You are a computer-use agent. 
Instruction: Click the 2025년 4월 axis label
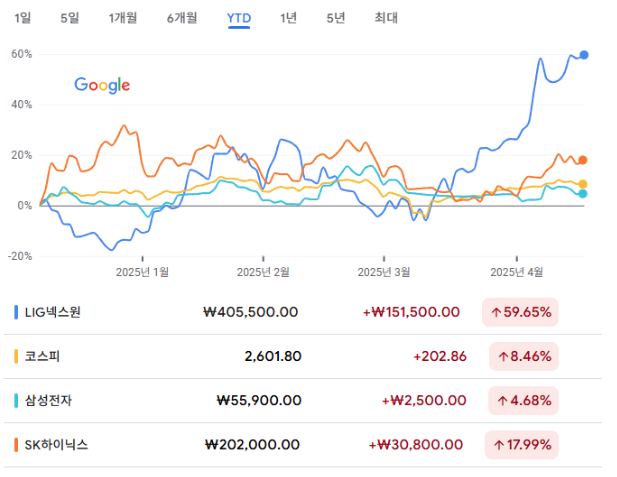pos(516,272)
